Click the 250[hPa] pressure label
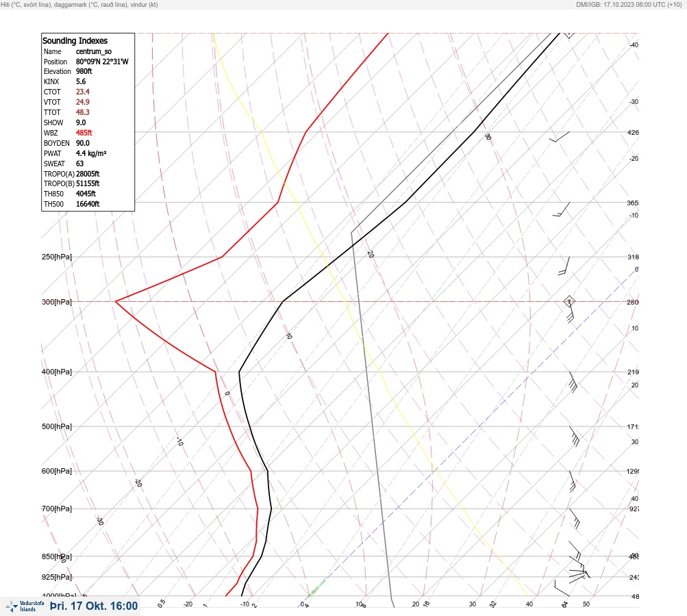The image size is (687, 616). pyautogui.click(x=57, y=257)
